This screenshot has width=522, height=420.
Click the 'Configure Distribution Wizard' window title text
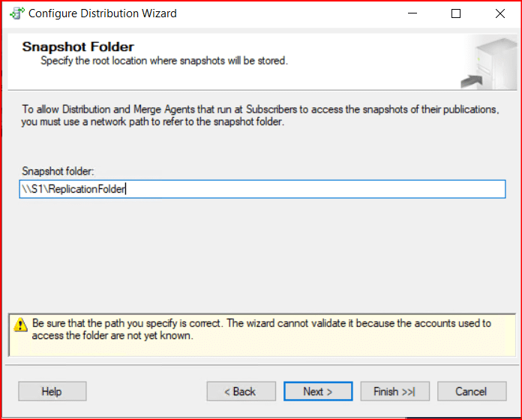[x=103, y=13]
